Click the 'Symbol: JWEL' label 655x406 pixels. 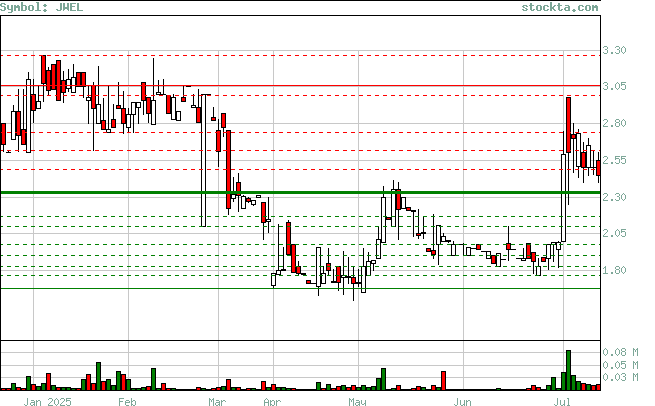pyautogui.click(x=41, y=7)
